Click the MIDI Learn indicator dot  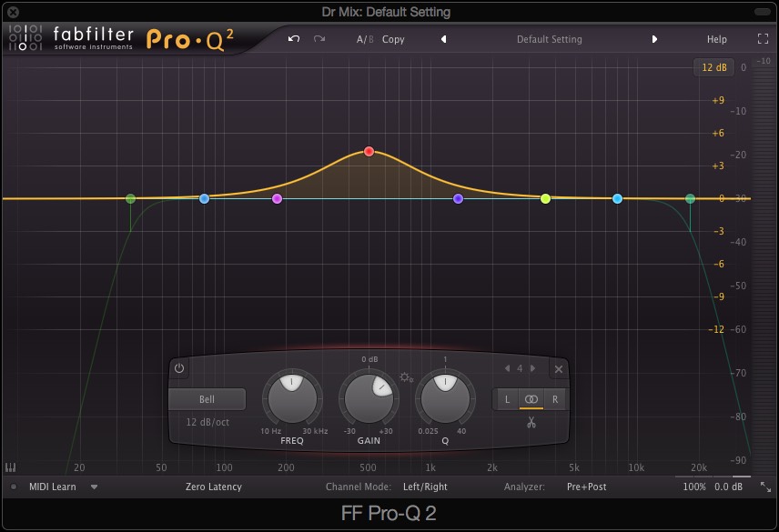tap(14, 487)
